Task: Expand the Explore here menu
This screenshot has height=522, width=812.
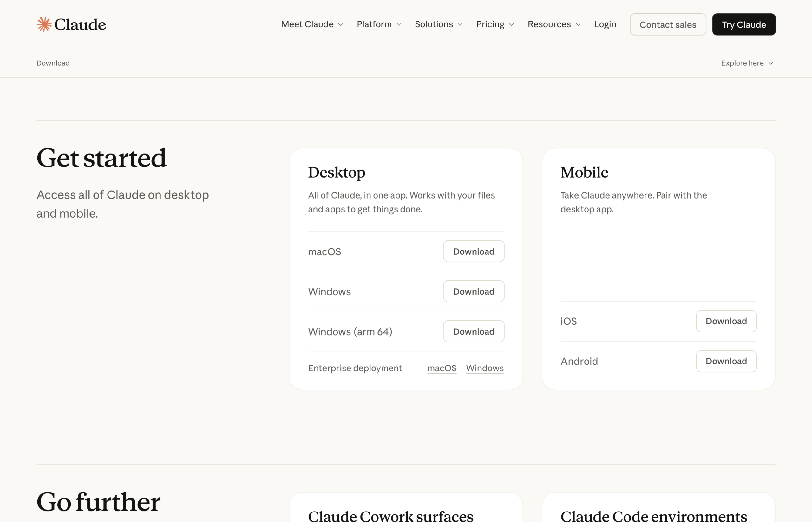Action: 747,63
